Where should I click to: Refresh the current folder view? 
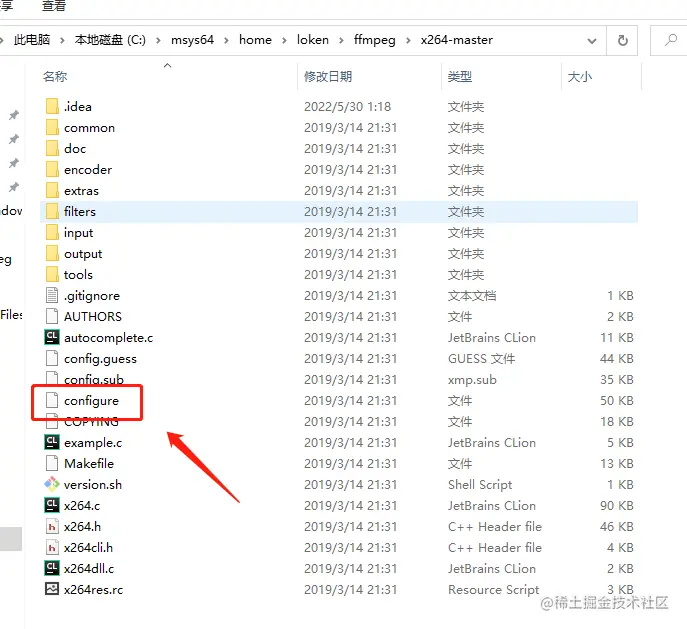click(622, 41)
